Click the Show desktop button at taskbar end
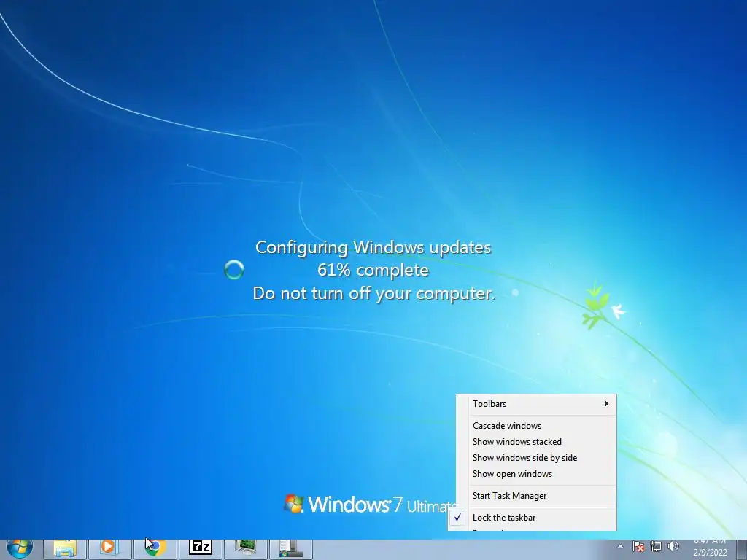Image resolution: width=747 pixels, height=560 pixels. pos(741,549)
